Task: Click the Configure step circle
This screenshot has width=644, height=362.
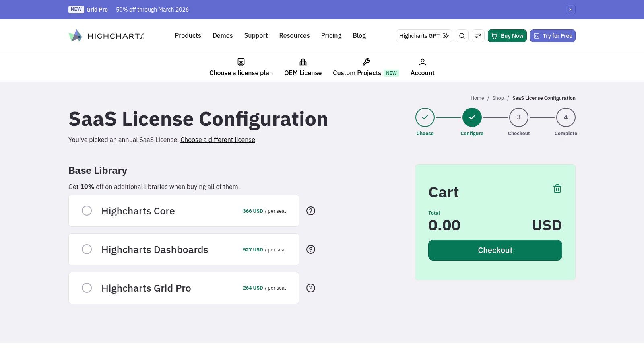Action: (472, 117)
